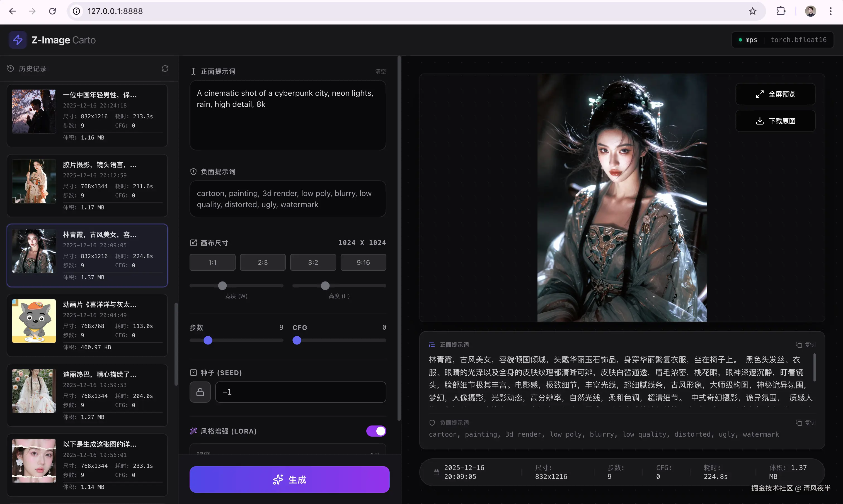
Task: Refresh the history list icon
Action: 165,68
